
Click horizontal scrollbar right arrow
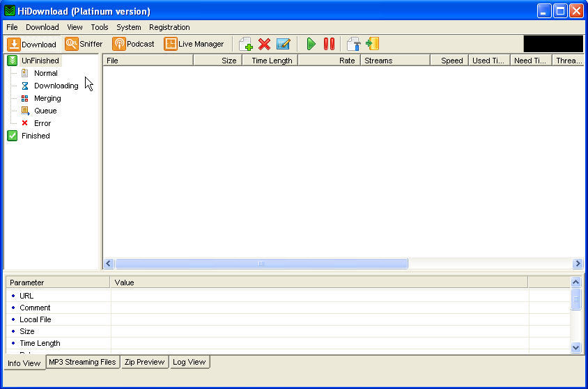coord(578,264)
